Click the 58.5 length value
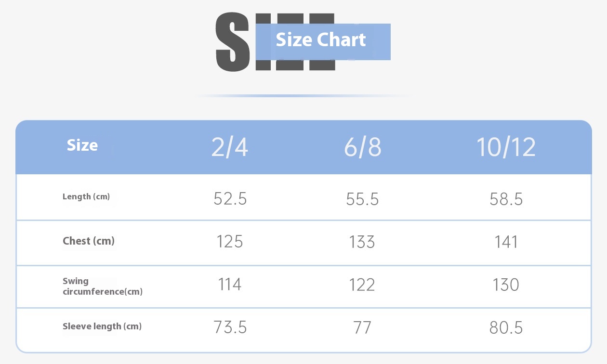This screenshot has height=364, width=607. (506, 198)
